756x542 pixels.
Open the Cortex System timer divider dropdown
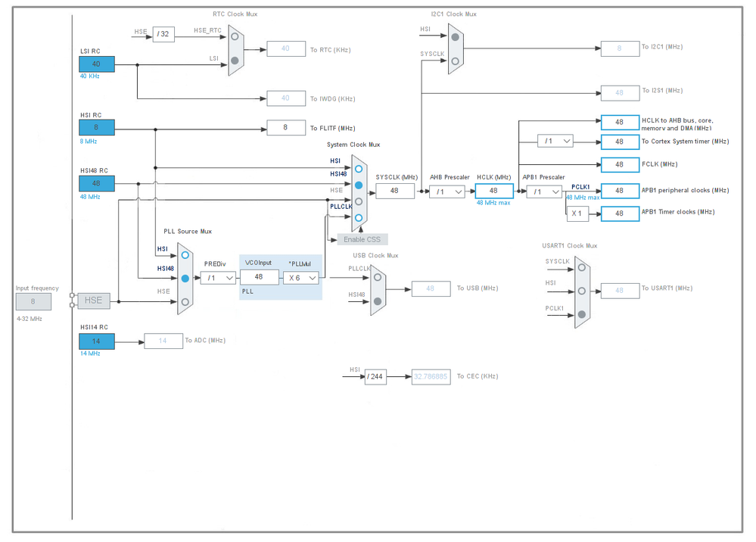coord(555,142)
